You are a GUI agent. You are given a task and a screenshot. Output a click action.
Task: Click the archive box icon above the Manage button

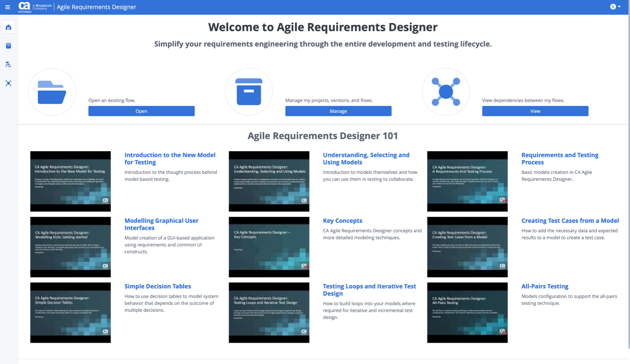click(249, 92)
